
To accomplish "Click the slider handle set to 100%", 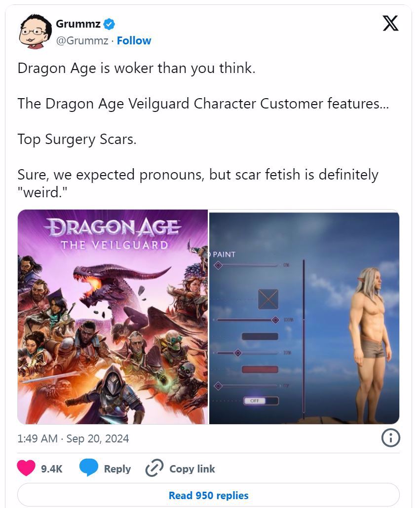I will [x=275, y=320].
